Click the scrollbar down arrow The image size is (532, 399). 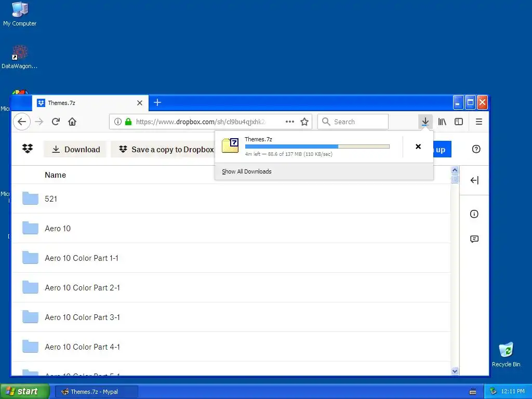point(455,371)
